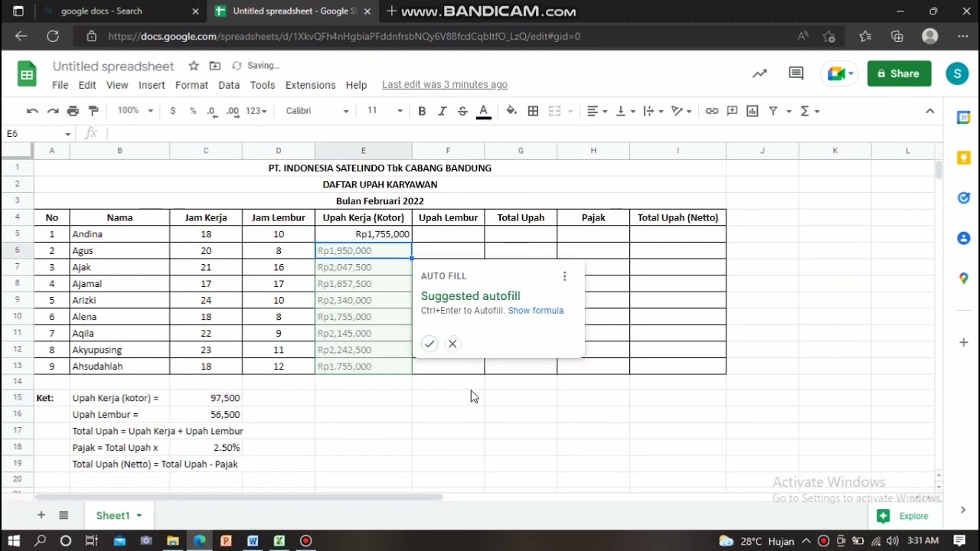
Task: Open the Google Tasks side panel icon
Action: click(x=963, y=198)
